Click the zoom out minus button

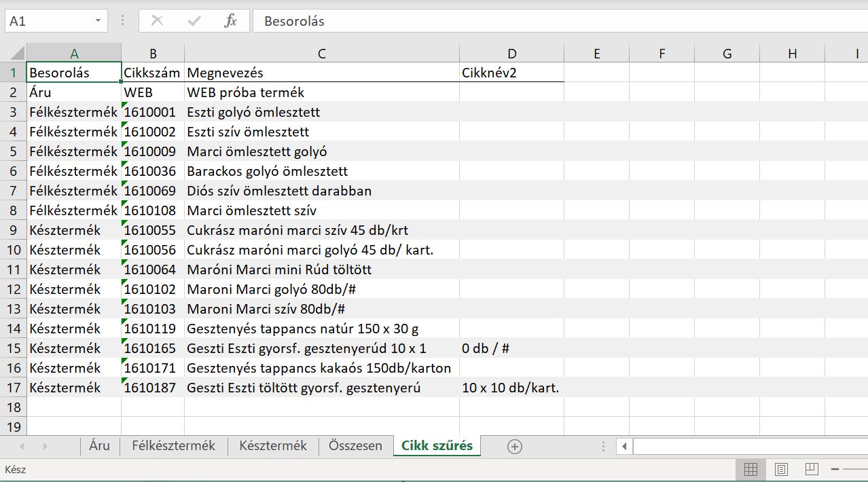835,469
